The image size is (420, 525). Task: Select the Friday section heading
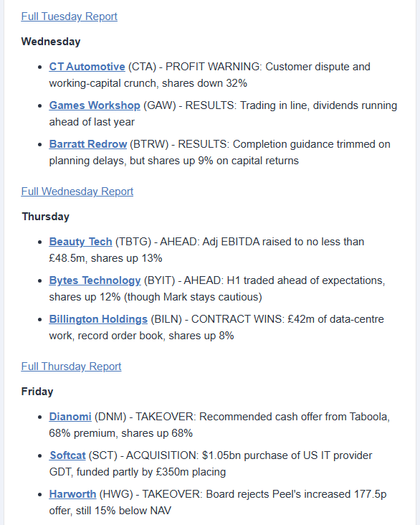[37, 392]
